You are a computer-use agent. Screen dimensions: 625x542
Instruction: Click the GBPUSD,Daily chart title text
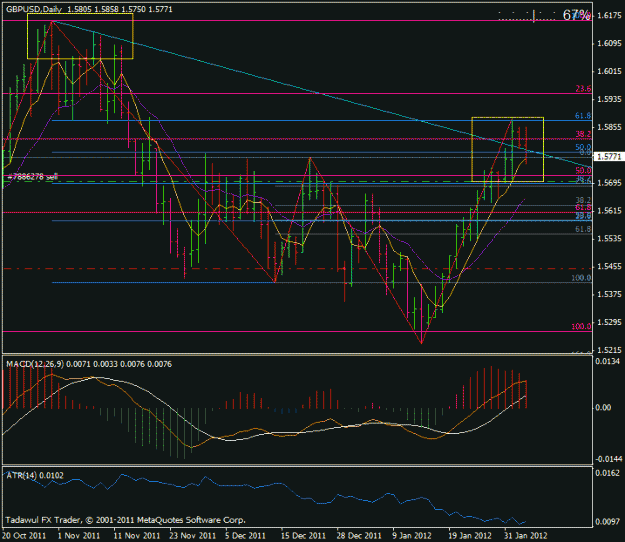(x=34, y=9)
